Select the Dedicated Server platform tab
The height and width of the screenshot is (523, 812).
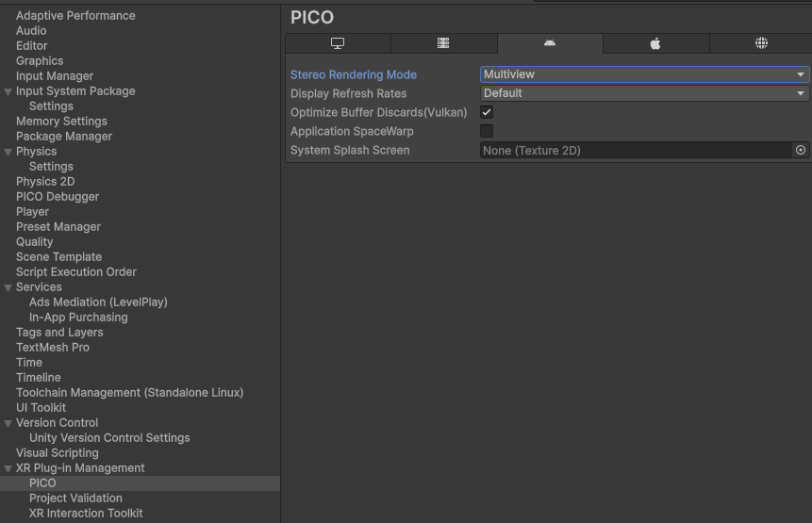443,43
